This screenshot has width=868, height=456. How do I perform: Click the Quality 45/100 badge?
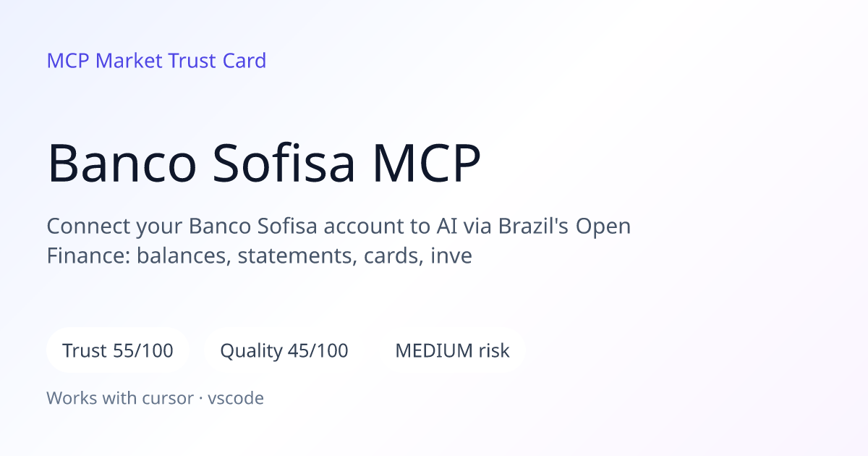(284, 351)
